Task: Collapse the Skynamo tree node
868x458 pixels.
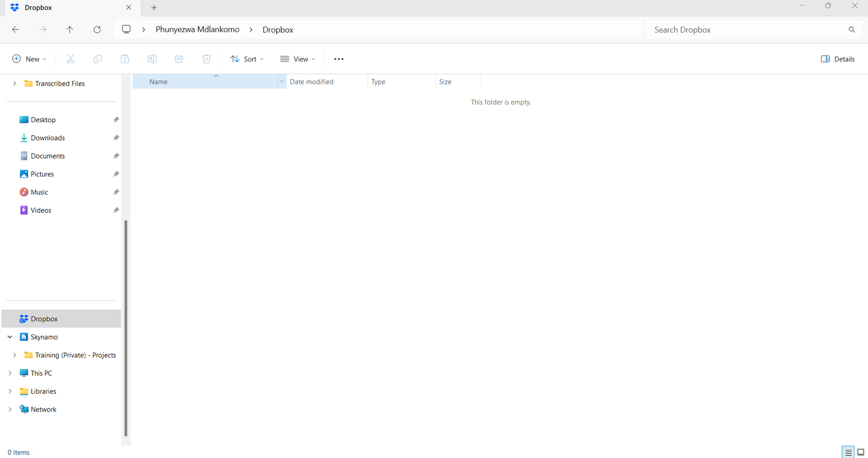Action: tap(10, 337)
